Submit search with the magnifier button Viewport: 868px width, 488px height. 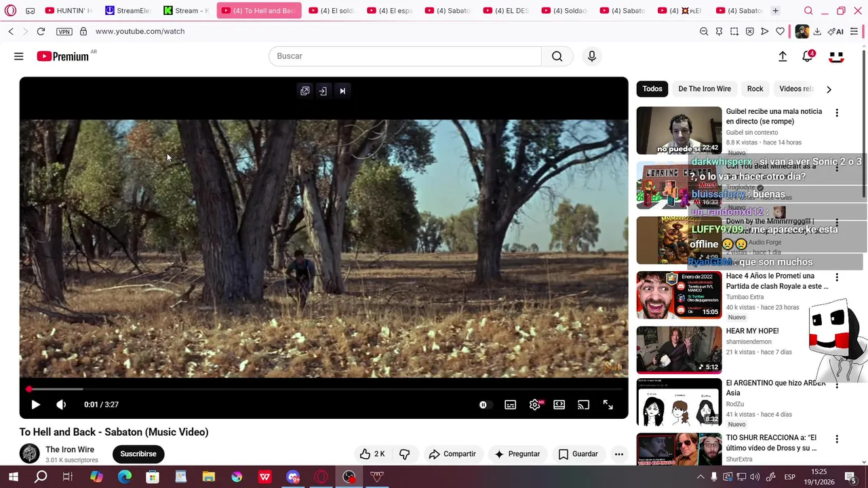(x=557, y=56)
